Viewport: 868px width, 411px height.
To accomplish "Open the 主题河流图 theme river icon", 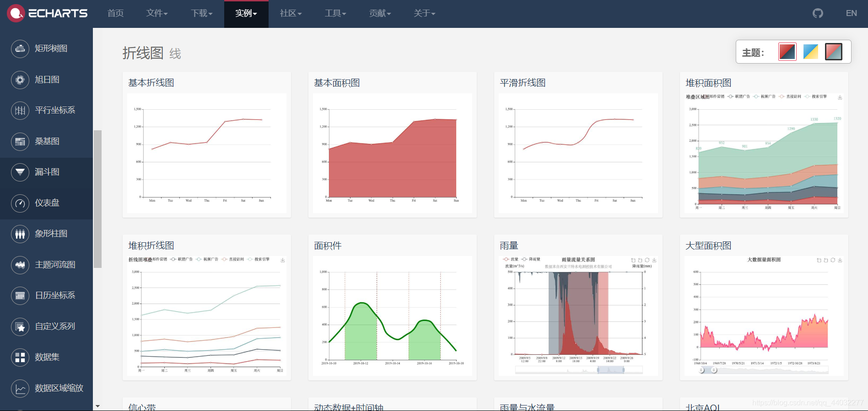I will pos(20,265).
